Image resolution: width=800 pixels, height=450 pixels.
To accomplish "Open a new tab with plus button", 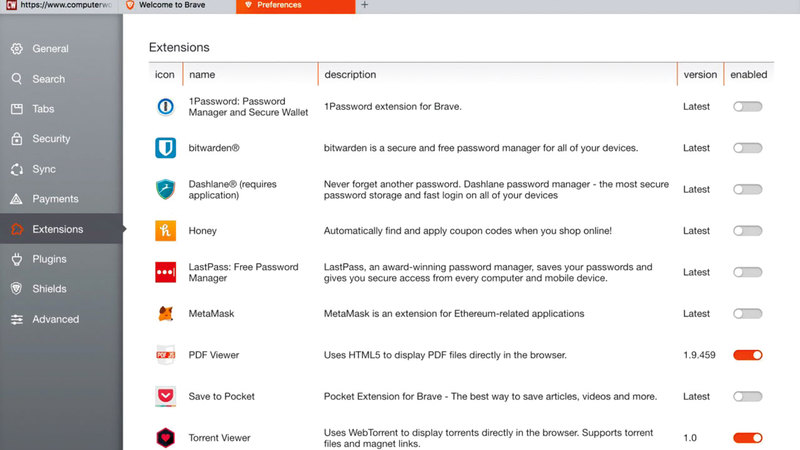I will pyautogui.click(x=364, y=6).
